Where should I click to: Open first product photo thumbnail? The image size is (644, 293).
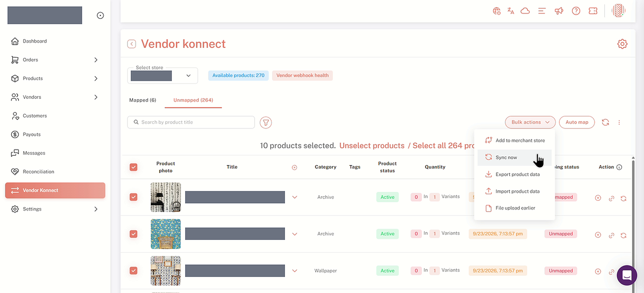pyautogui.click(x=166, y=197)
